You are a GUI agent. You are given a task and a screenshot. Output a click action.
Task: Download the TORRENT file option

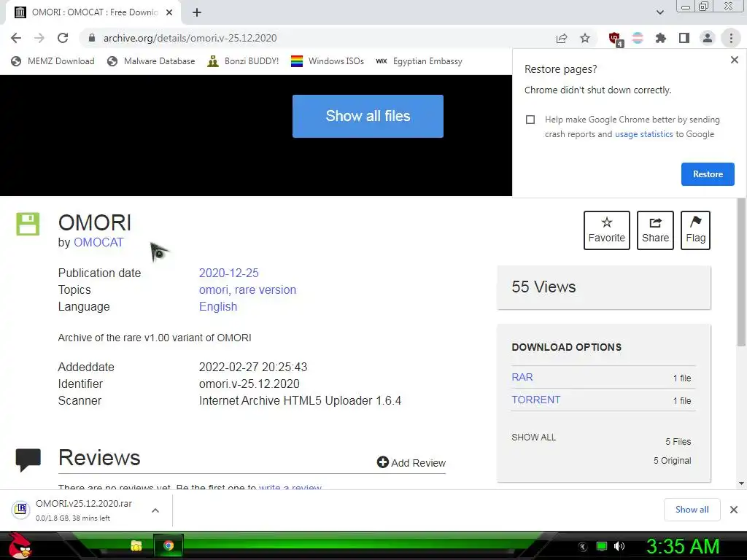[536, 400]
